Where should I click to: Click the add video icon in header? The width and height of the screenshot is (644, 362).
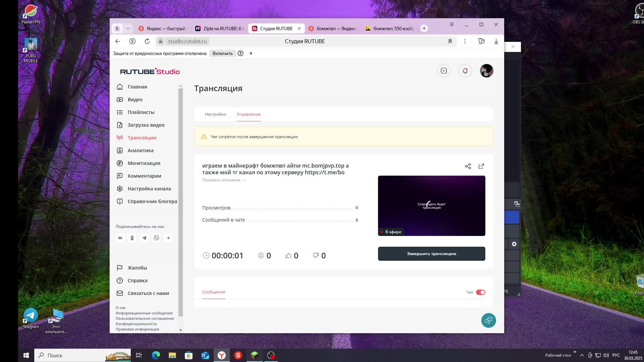click(x=443, y=71)
